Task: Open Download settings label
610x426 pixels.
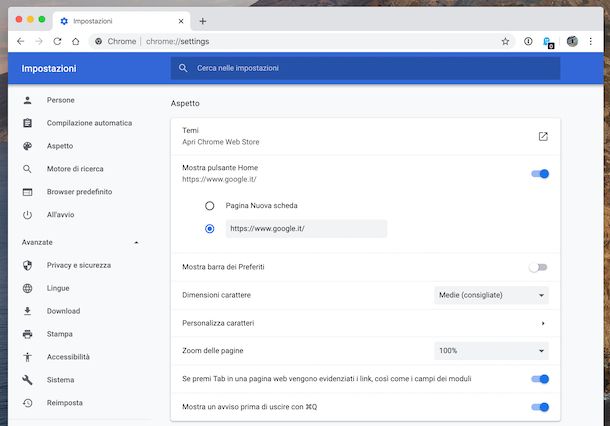Action: 63,311
